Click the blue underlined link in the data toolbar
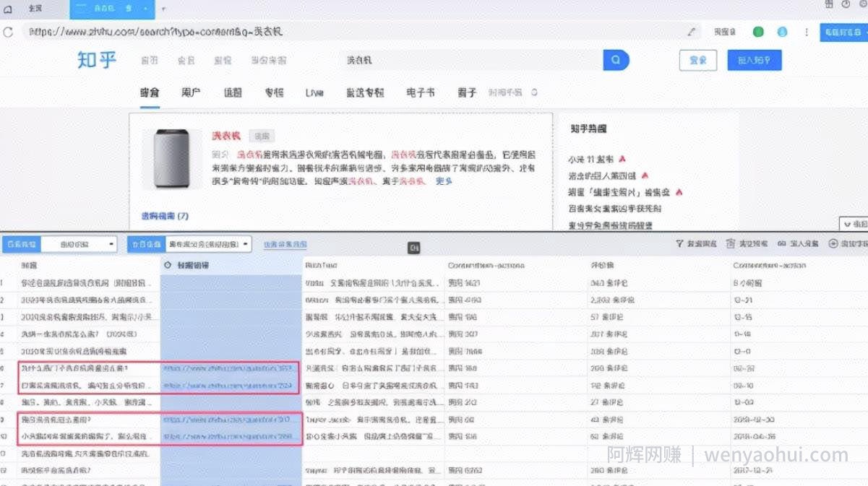 click(x=285, y=245)
